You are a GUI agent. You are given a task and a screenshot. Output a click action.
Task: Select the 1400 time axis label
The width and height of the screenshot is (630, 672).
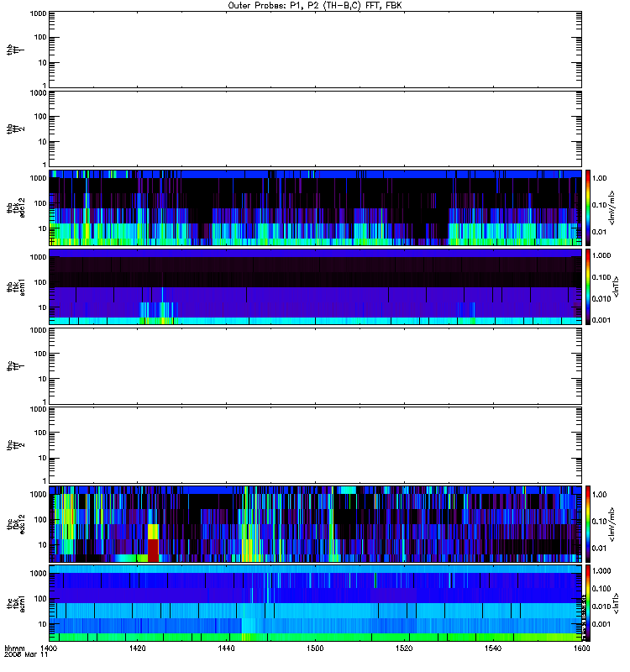tap(49, 648)
